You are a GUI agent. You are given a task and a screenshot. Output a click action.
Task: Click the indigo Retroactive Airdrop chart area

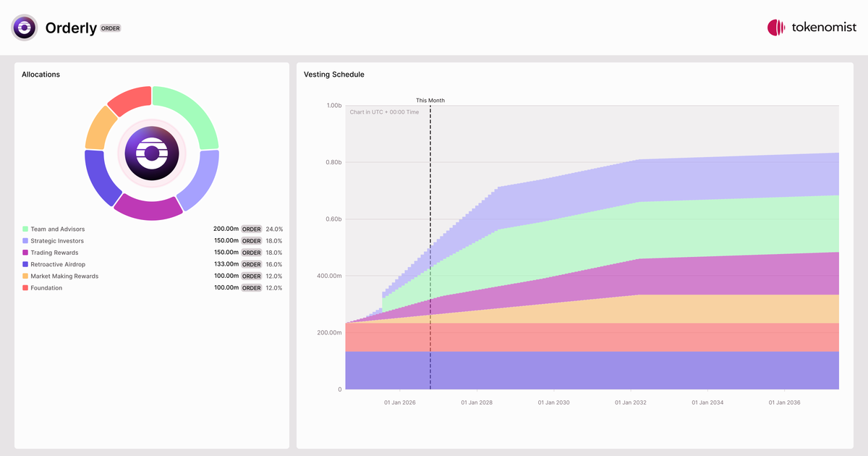click(x=592, y=371)
